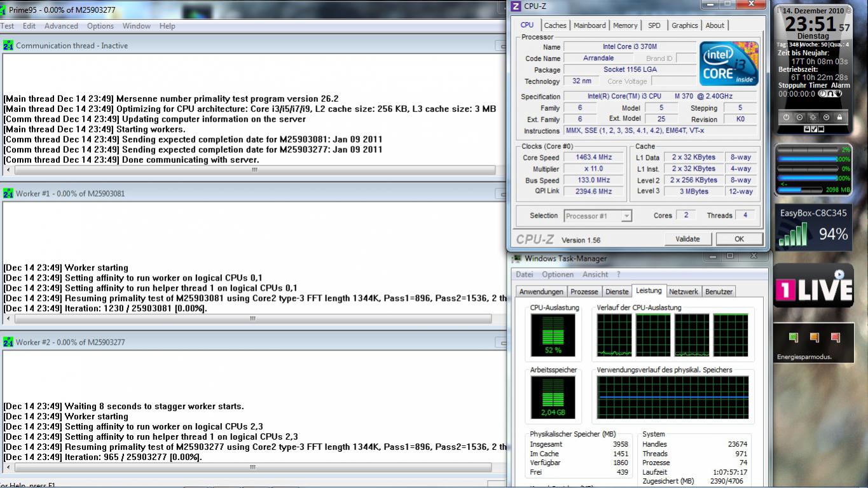The image size is (868, 488).
Task: Switch to the Dienste tab in Task-Manager
Action: 617,291
